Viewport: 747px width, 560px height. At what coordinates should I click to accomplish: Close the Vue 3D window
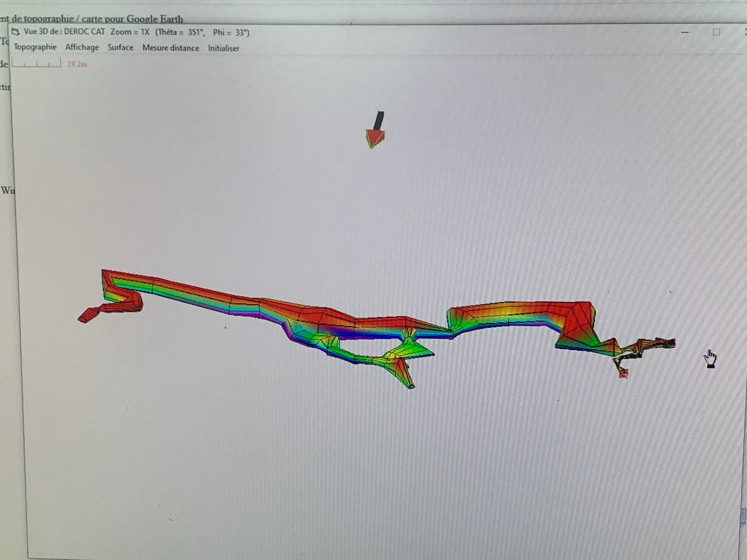click(x=742, y=32)
